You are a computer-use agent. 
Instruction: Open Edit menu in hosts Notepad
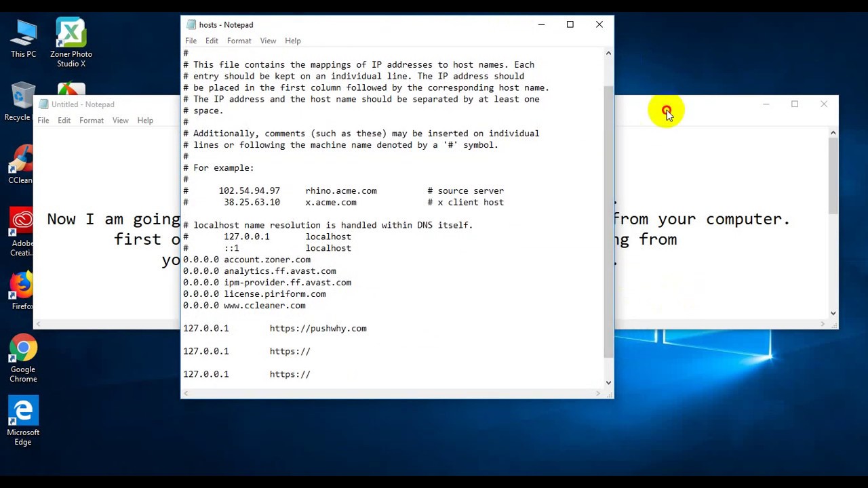212,41
